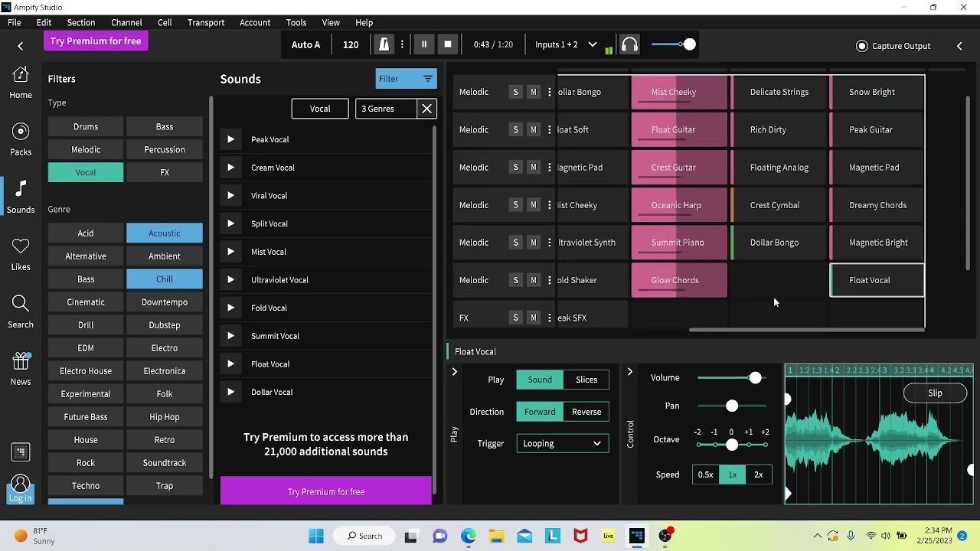Preview the Float Vocal sound
This screenshot has height=551, width=980.
(x=230, y=364)
